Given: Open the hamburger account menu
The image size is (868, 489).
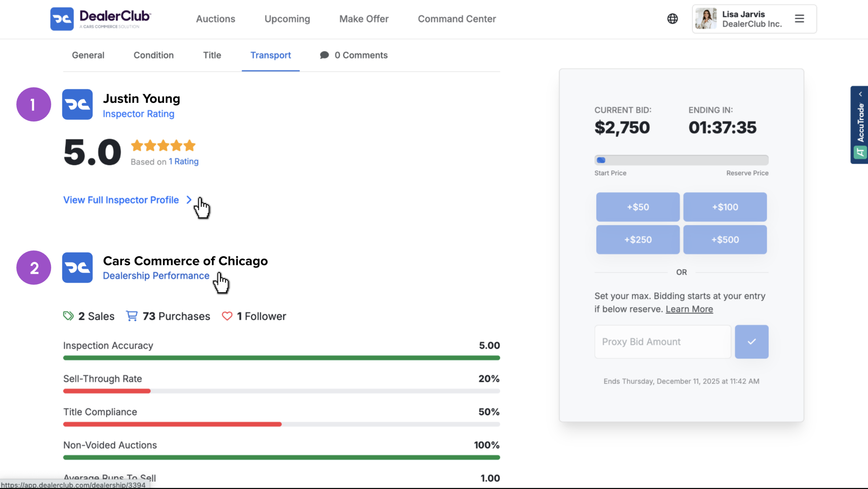Looking at the screenshot, I should [x=800, y=19].
